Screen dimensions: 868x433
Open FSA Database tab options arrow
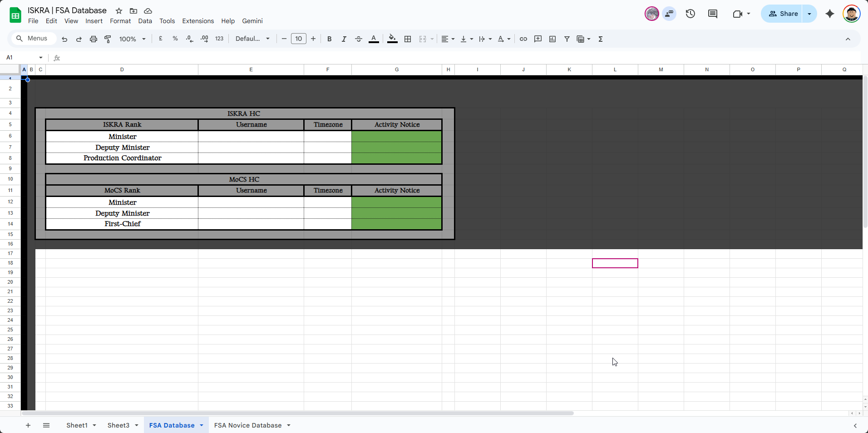click(x=202, y=425)
